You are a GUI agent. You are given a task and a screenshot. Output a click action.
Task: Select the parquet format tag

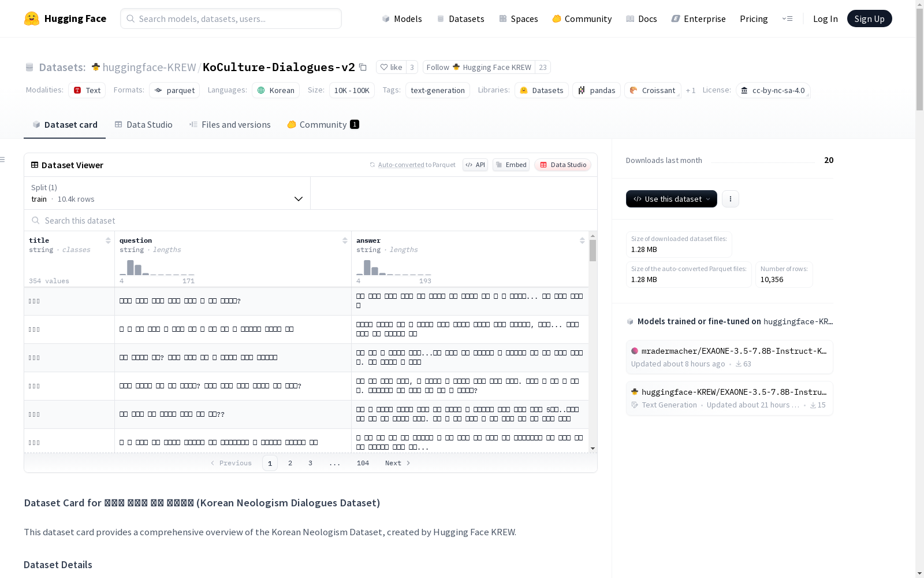click(x=174, y=90)
